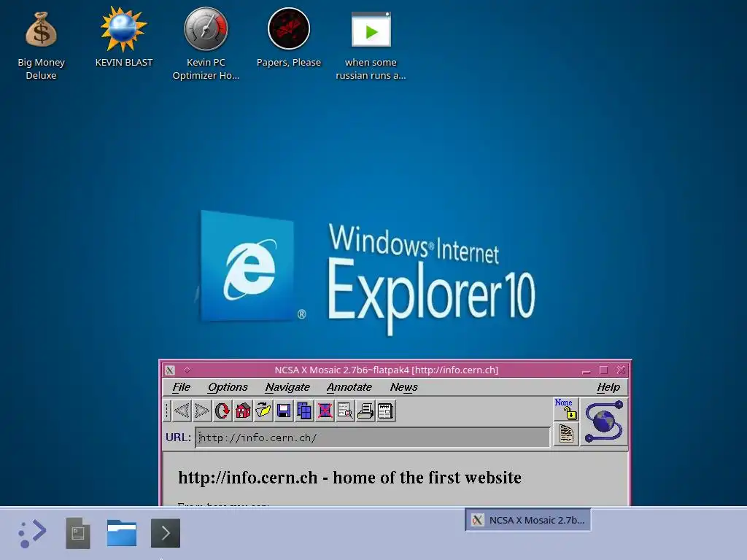
Task: Click the Mosaic window title bar text
Action: (387, 370)
